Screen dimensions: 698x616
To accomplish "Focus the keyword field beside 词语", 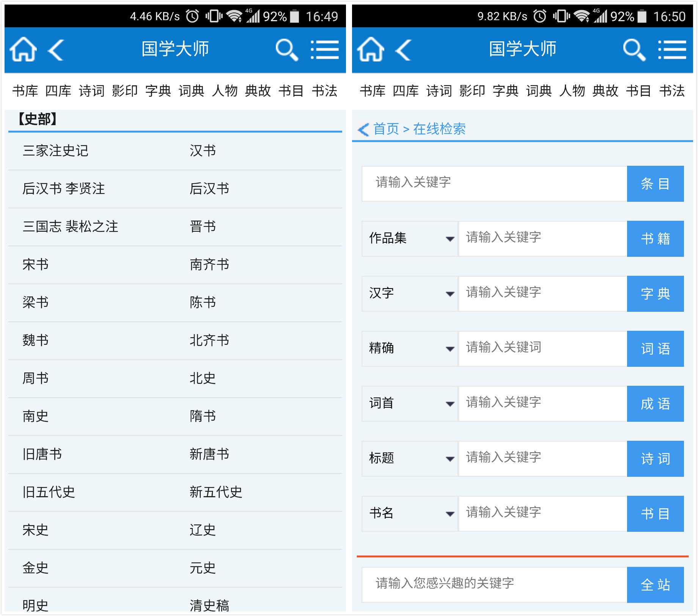I will pyautogui.click(x=543, y=349).
